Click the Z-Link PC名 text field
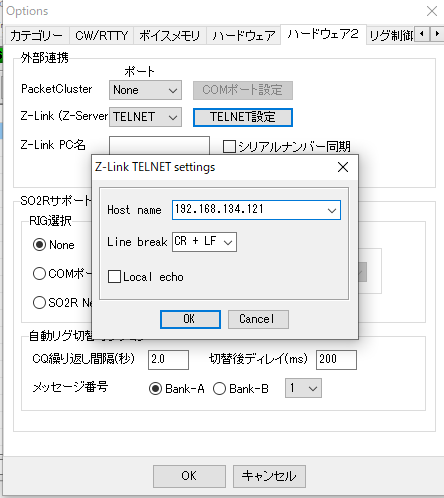The width and height of the screenshot is (444, 498). [x=159, y=145]
